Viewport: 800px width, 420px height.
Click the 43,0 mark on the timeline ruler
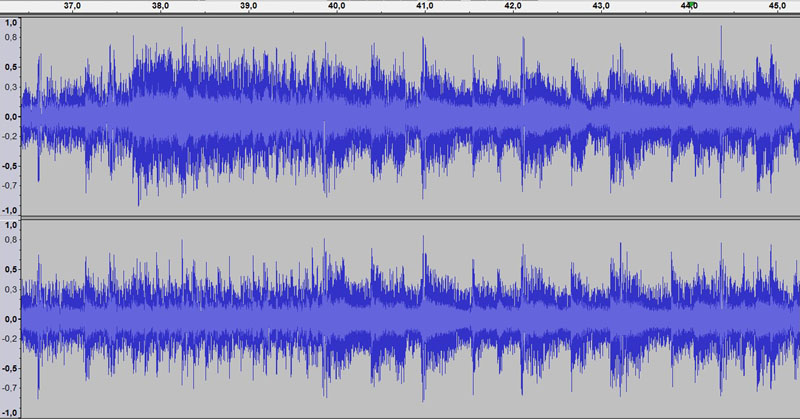[x=601, y=6]
